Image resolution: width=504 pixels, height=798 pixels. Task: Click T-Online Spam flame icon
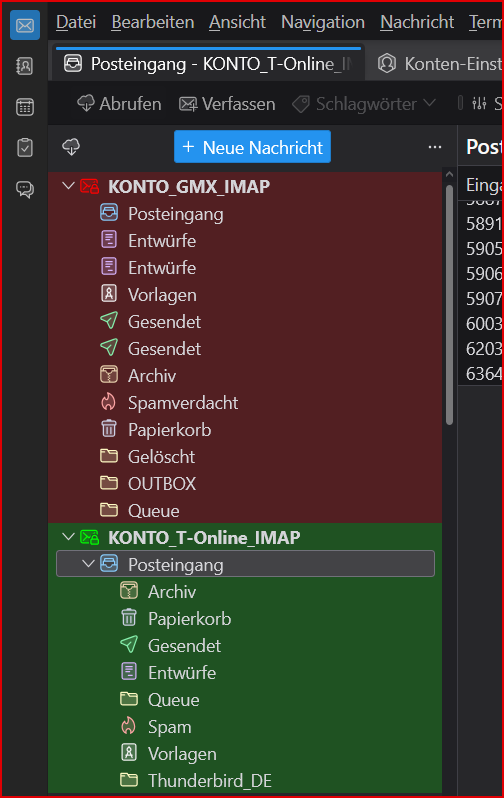[128, 725]
